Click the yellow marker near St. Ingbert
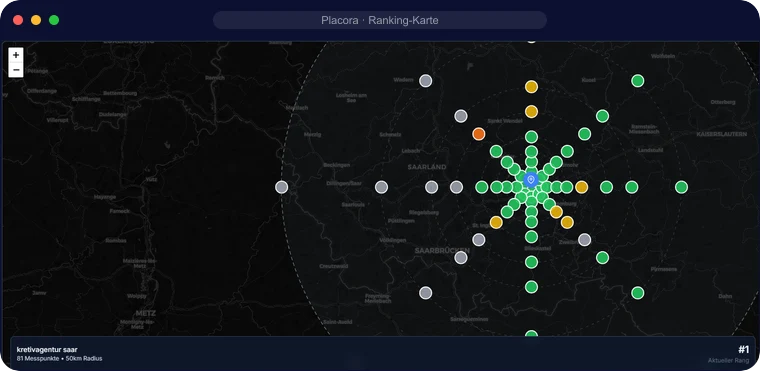Screen dimensions: 760x371 [496, 223]
